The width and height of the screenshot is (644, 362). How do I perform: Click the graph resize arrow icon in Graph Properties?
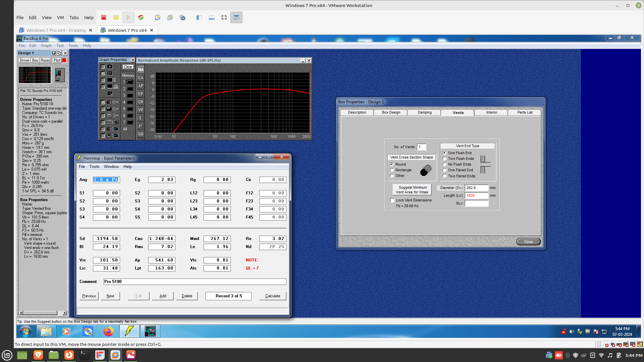tap(110, 93)
